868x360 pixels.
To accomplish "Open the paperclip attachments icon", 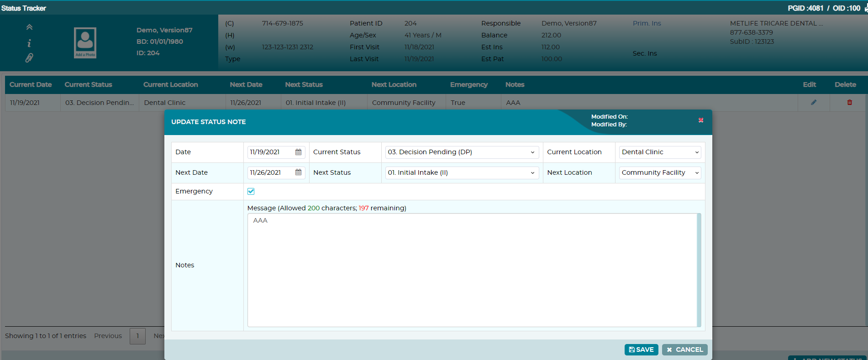I will click(29, 58).
